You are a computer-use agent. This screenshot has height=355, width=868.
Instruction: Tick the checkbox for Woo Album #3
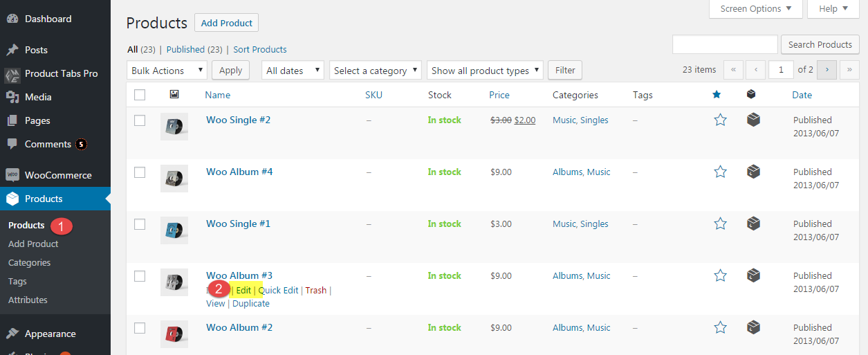(x=140, y=276)
